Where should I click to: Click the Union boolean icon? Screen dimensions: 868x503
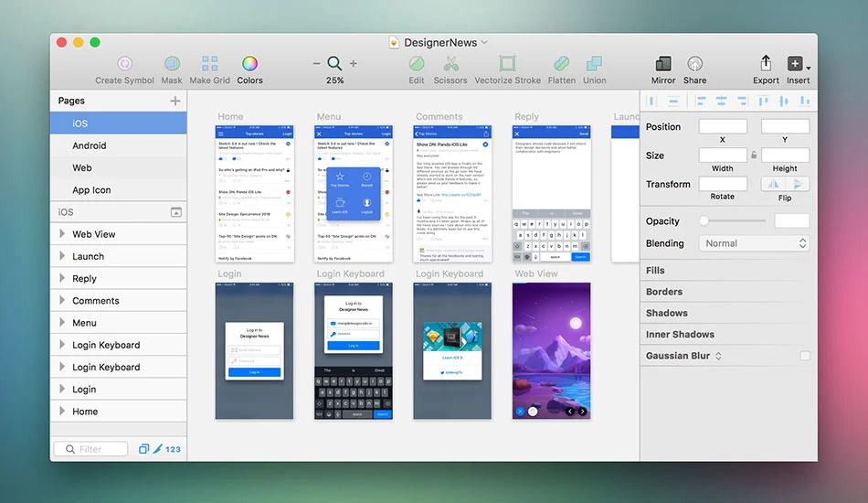click(594, 64)
